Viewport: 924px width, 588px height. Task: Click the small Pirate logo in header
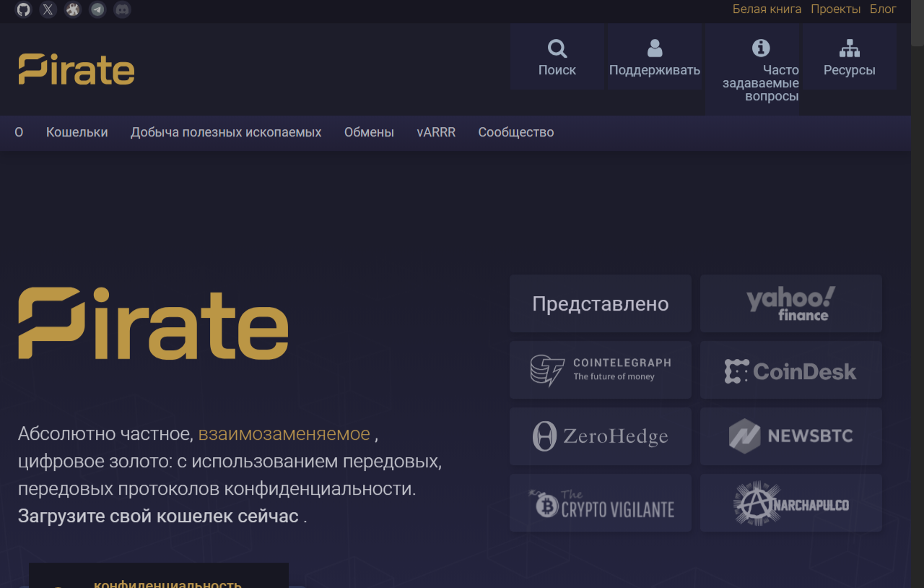[x=77, y=69]
